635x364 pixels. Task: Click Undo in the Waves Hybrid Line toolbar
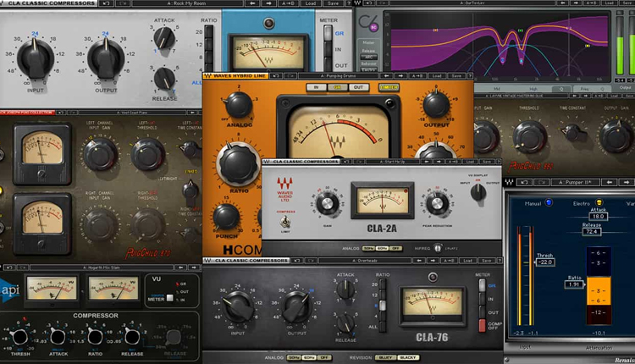[x=276, y=75]
